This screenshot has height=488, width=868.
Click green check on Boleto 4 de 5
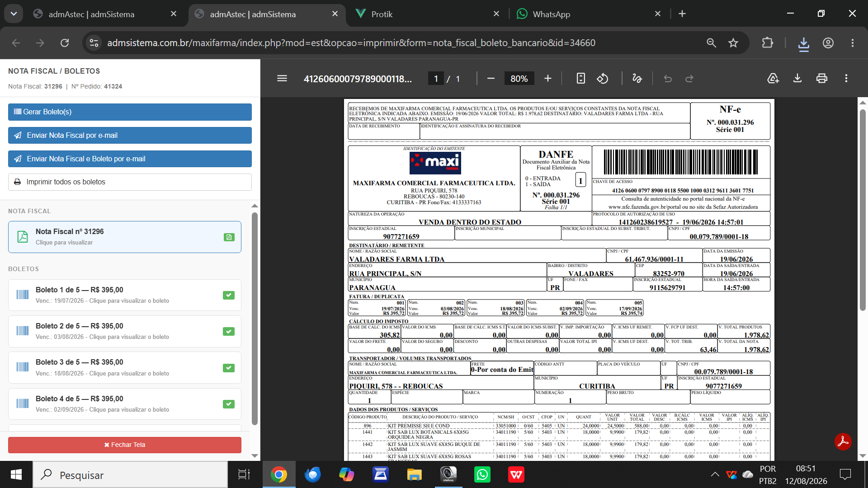[229, 404]
